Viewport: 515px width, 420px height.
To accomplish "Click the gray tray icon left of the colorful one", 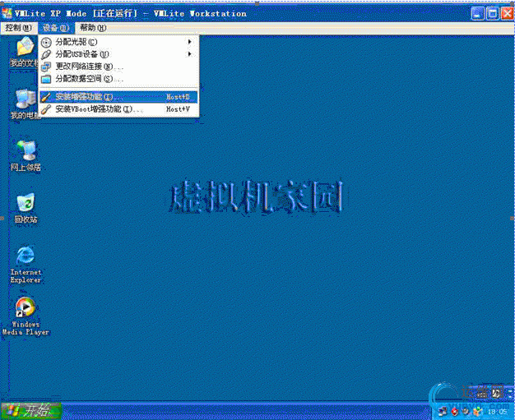I will (466, 412).
